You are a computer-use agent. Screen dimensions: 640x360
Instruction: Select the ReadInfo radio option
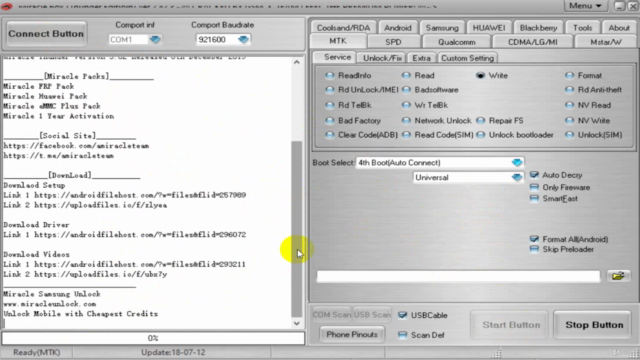(348, 76)
